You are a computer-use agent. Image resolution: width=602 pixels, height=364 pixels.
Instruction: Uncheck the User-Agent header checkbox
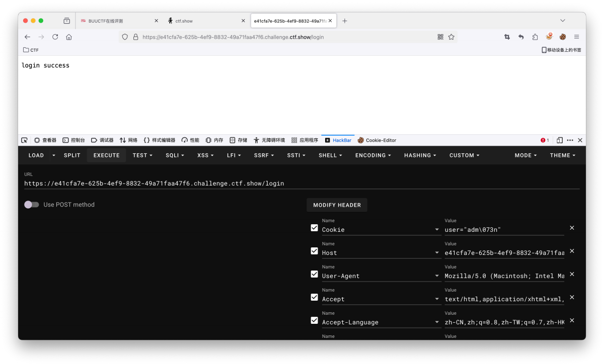[x=315, y=274]
